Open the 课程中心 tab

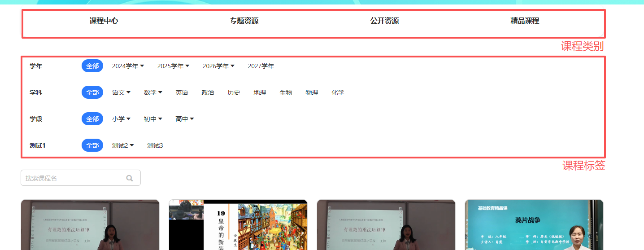coord(104,21)
